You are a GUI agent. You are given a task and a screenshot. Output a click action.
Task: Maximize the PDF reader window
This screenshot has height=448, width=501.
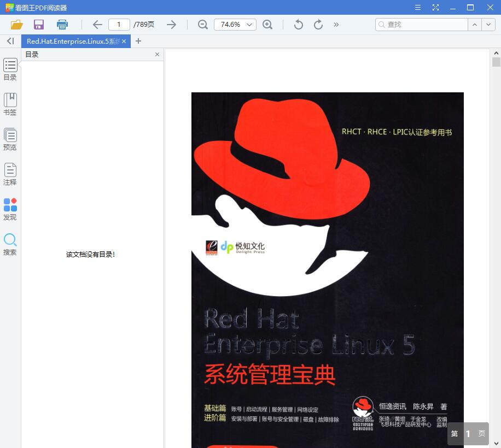(x=470, y=7)
